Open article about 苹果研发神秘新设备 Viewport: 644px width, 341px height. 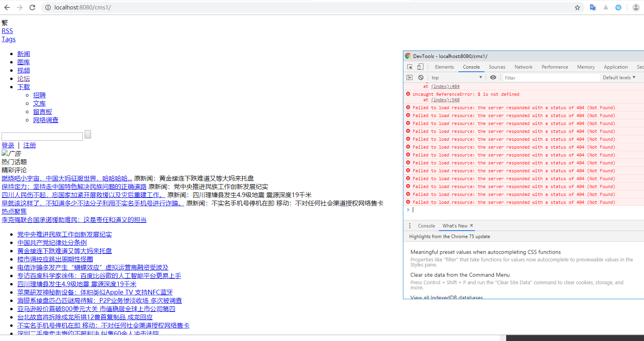coord(95,292)
